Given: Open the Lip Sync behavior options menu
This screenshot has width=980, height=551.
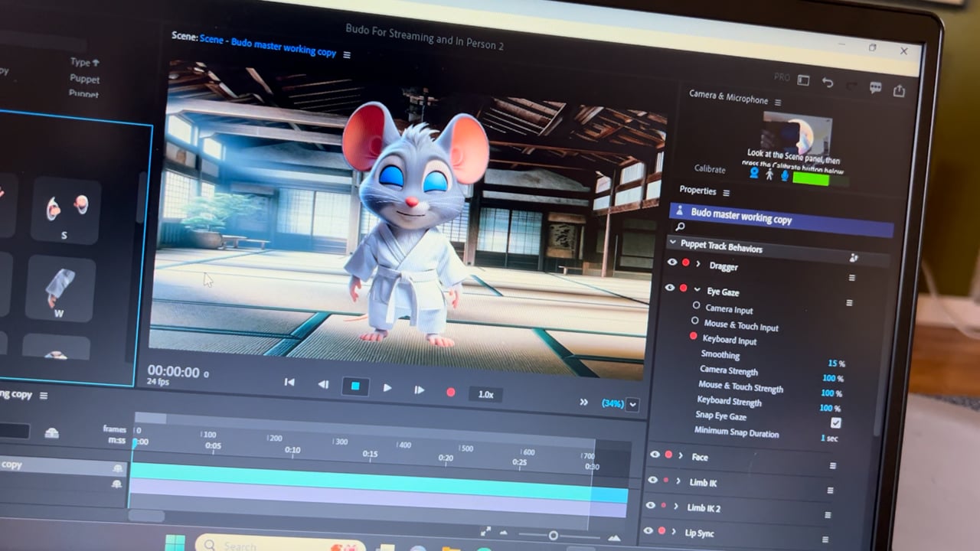Looking at the screenshot, I should point(825,540).
